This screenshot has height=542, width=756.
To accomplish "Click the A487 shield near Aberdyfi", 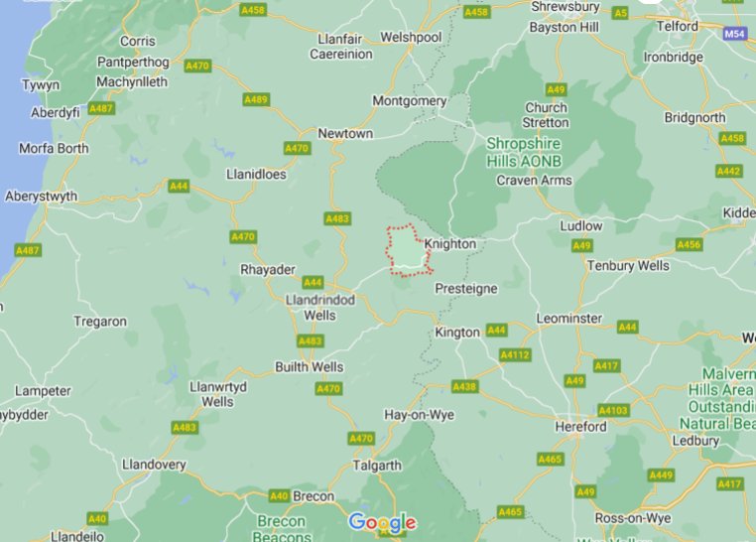I will [101, 108].
